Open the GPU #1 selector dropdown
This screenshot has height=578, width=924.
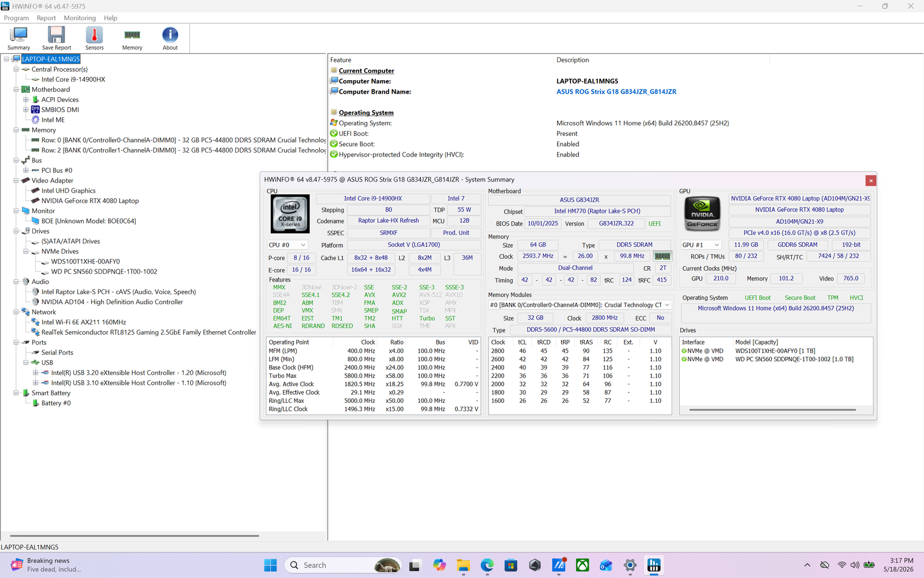[x=702, y=245]
